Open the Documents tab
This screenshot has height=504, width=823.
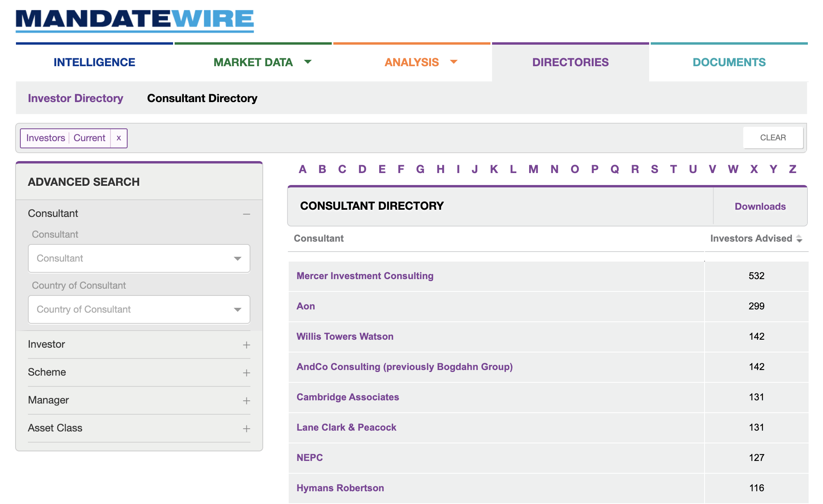point(729,62)
